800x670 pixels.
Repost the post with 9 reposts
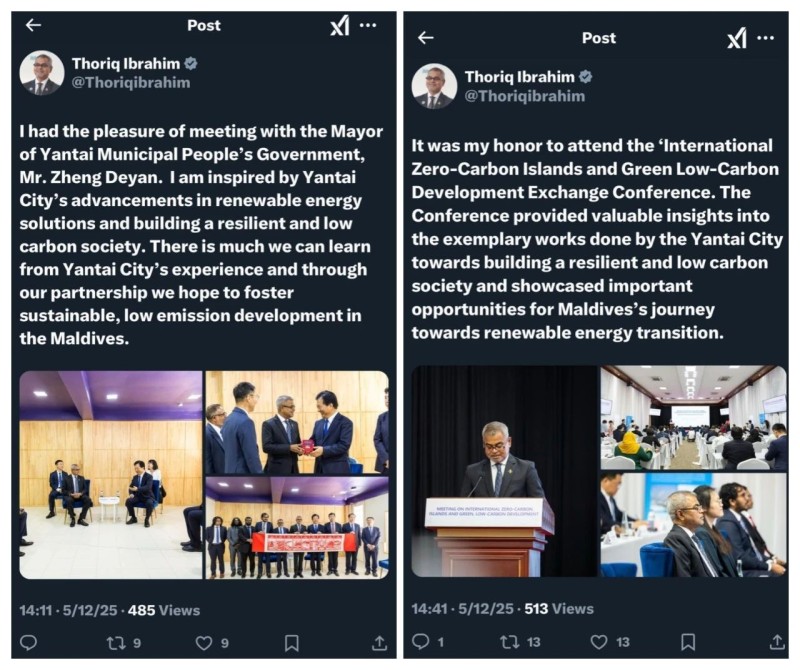[x=123, y=642]
